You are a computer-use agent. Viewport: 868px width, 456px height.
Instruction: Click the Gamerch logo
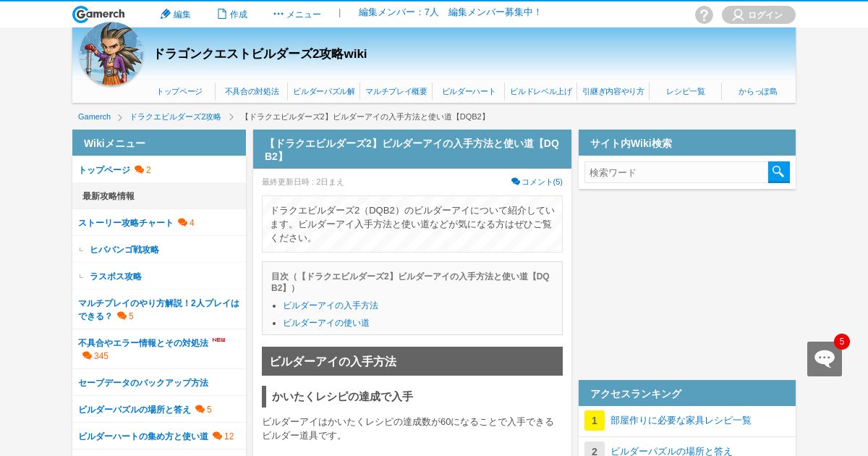(x=98, y=14)
